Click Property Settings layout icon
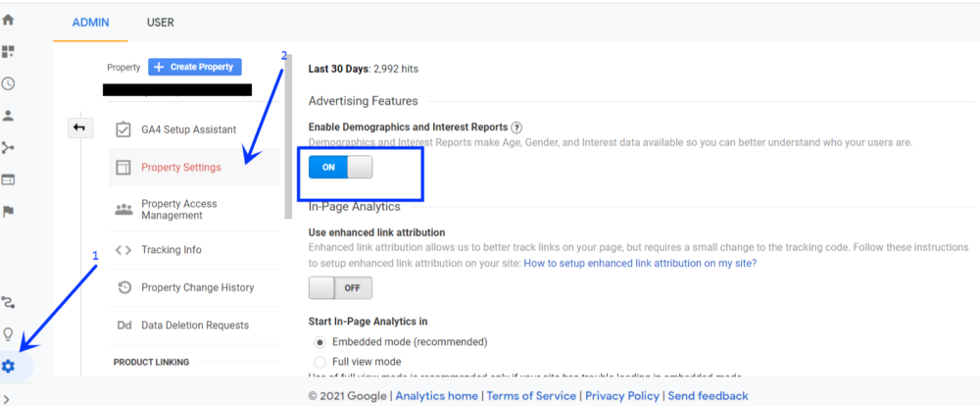980x406 pixels. point(123,167)
